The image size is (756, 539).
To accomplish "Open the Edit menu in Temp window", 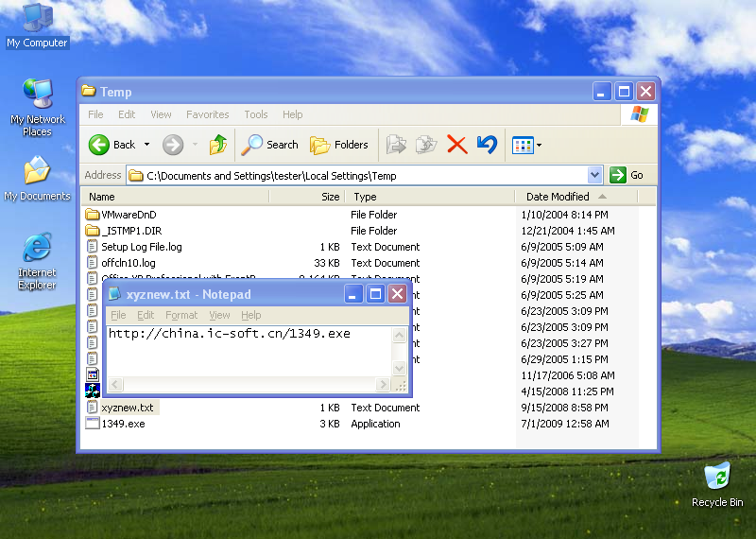I will (127, 114).
